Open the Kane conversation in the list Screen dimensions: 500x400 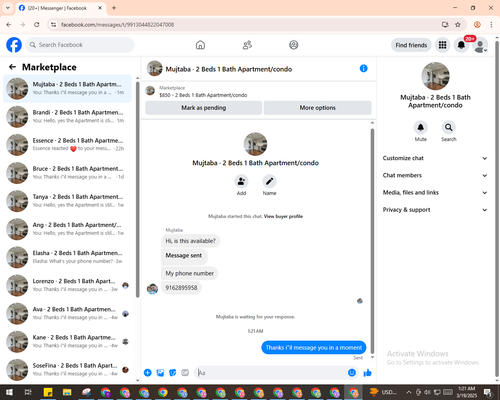[68, 342]
